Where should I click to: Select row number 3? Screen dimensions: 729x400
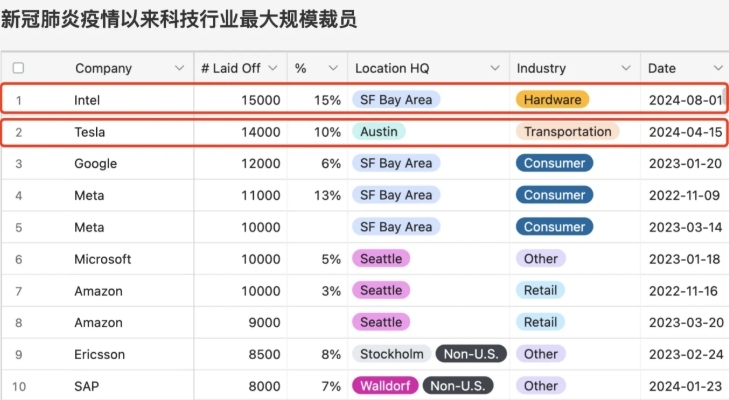pos(19,164)
